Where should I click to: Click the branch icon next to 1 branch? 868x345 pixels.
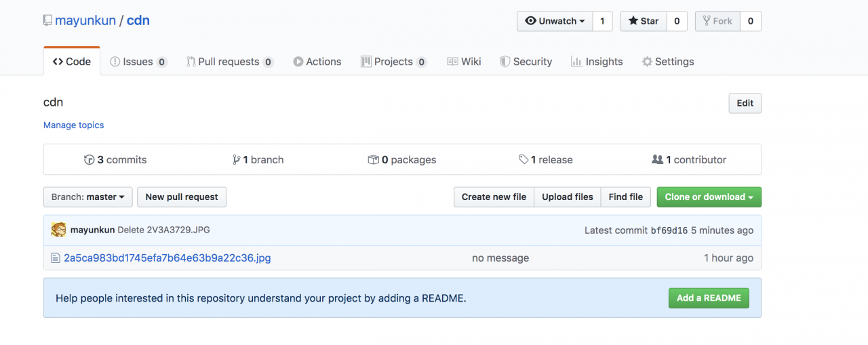click(x=236, y=160)
